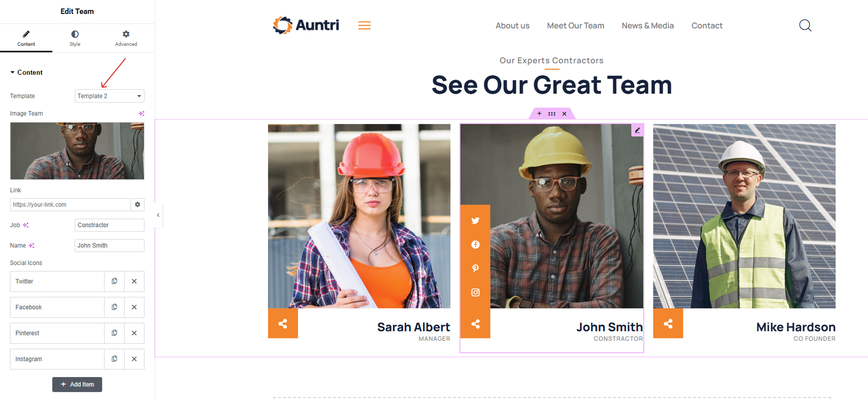Select the See Our Great Team heading
868x399 pixels.
tap(552, 85)
